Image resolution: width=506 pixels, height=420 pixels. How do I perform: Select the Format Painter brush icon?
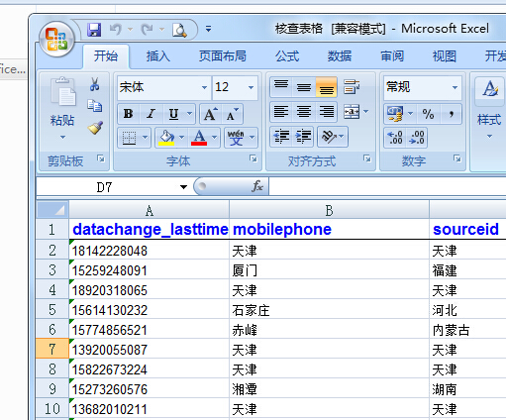tap(95, 128)
